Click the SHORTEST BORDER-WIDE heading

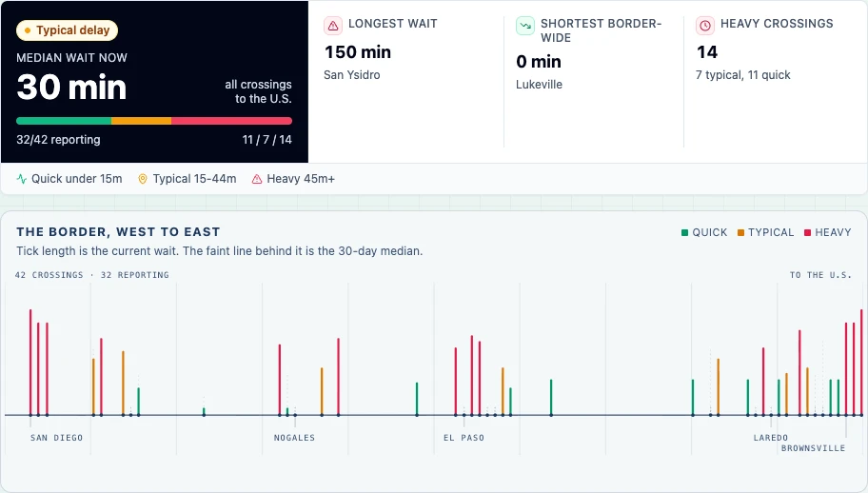(x=601, y=30)
